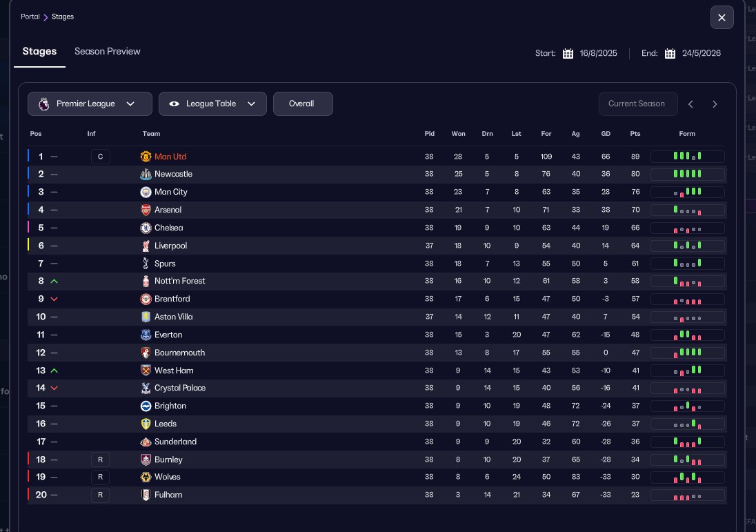Go to previous season with left chevron
This screenshot has height=532, width=756.
(690, 104)
